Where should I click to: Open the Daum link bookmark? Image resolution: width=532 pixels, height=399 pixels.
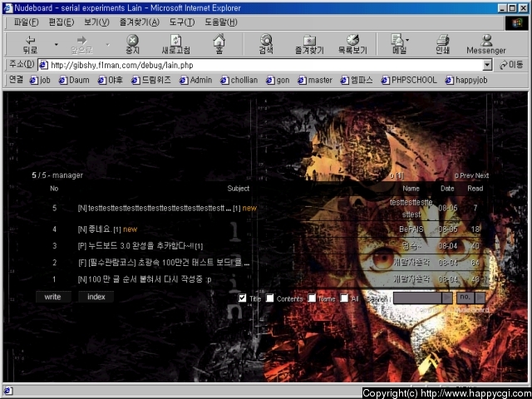tap(74, 80)
